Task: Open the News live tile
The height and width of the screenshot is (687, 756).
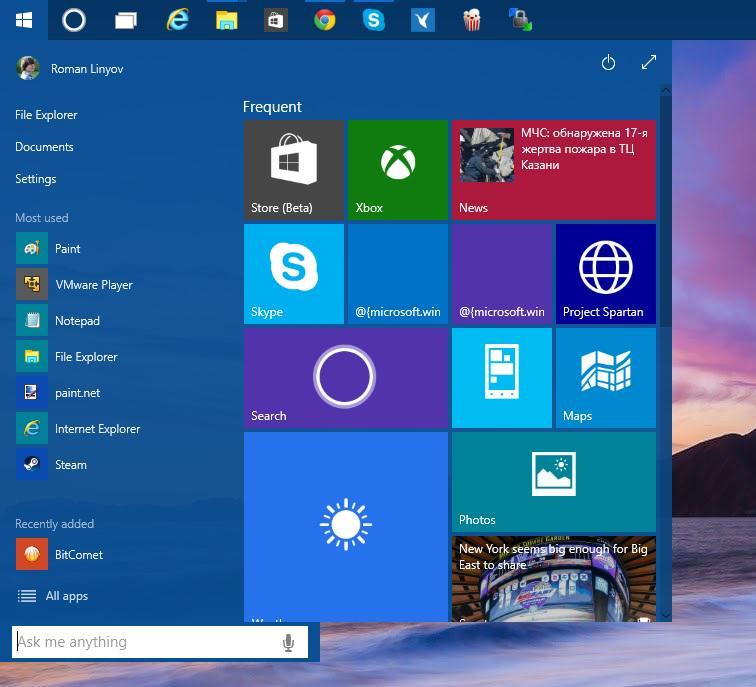Action: pyautogui.click(x=554, y=170)
